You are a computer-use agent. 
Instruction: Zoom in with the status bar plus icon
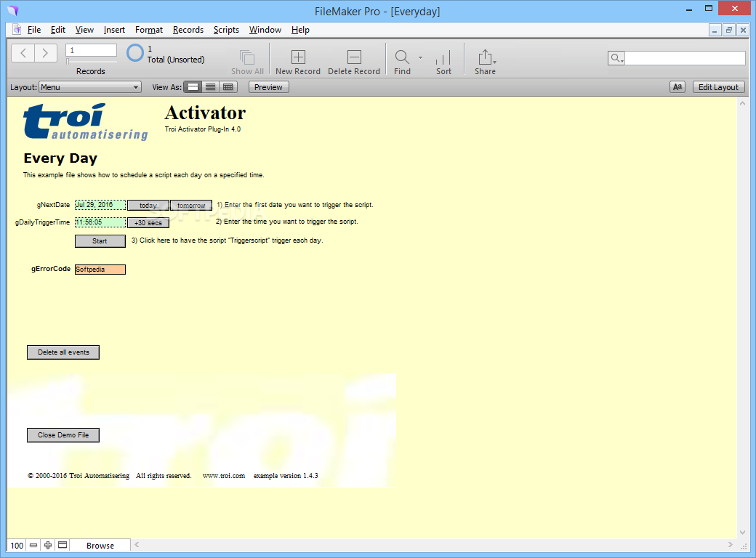[x=48, y=545]
